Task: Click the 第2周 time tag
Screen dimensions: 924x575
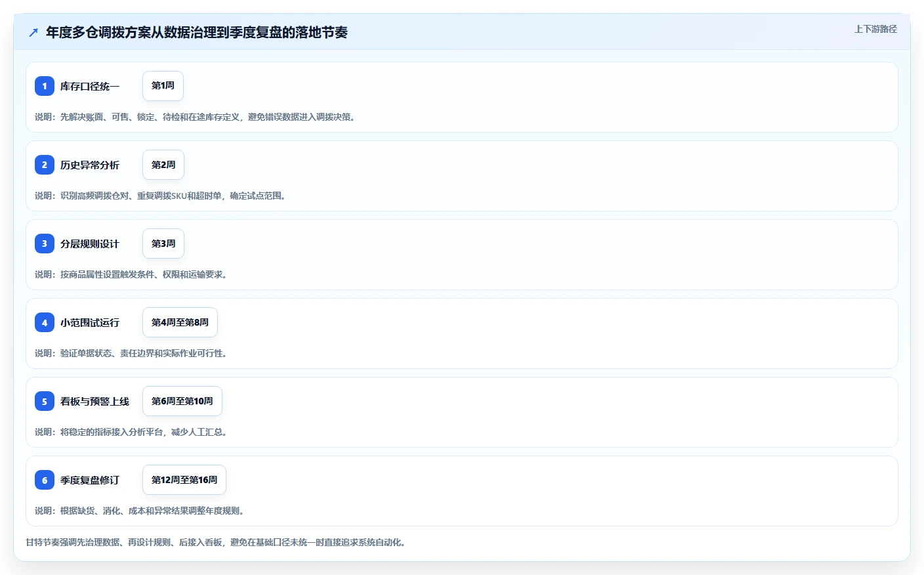Action: [163, 165]
